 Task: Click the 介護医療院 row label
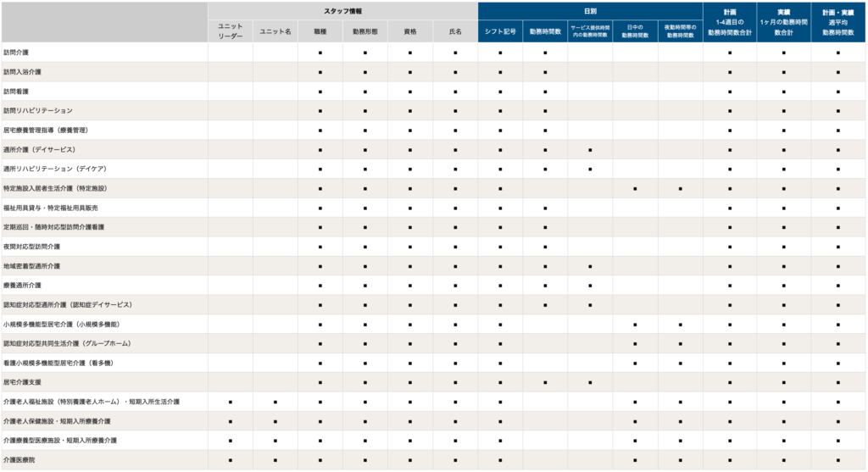click(19, 460)
